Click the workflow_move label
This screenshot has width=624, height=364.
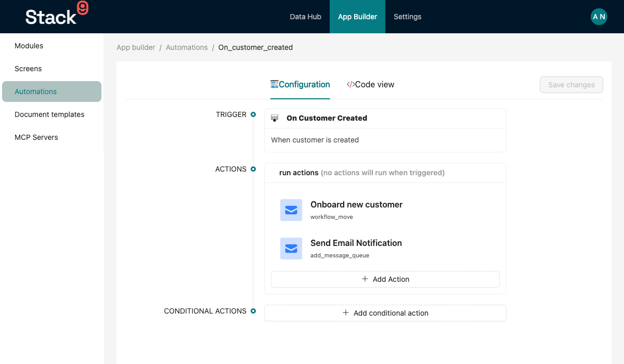332,217
